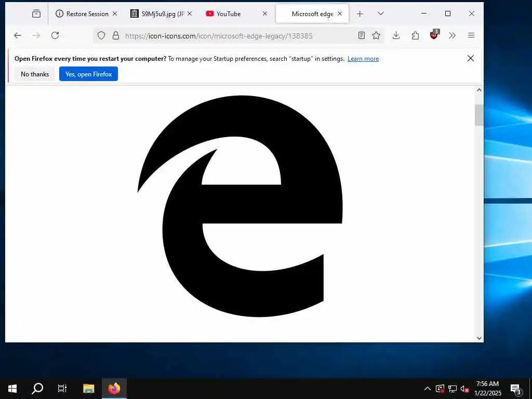Screen dimensions: 532x399
Task: Close the S9Mj5u9.jpg tab
Action: [x=190, y=14]
